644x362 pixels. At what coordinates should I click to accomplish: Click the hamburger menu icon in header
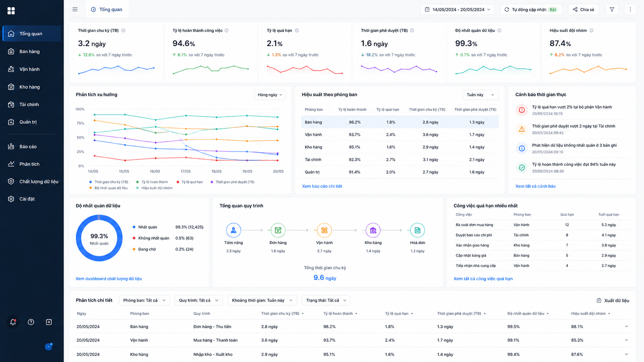(x=75, y=9)
